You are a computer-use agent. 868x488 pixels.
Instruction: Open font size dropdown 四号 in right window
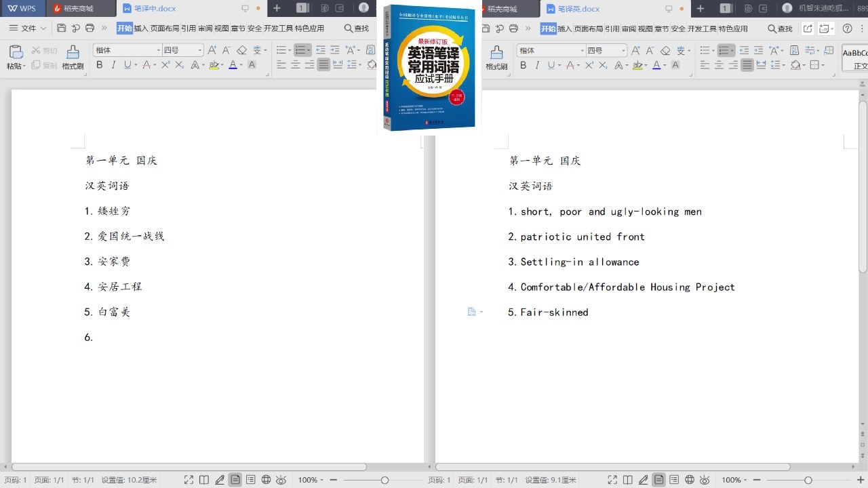point(624,50)
